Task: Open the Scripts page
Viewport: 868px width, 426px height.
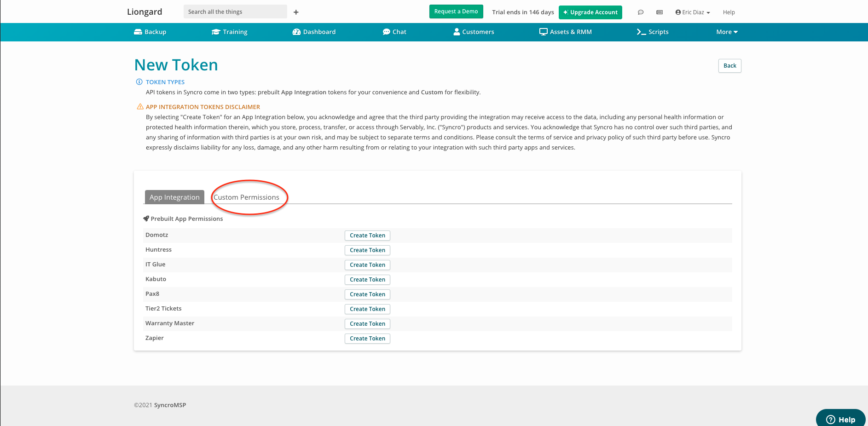Action: tap(653, 32)
